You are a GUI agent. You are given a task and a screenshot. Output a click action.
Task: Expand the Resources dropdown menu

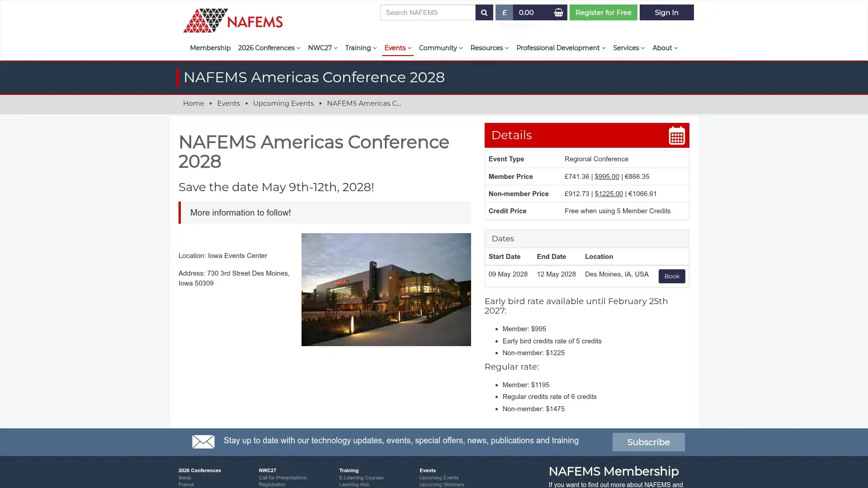click(x=489, y=48)
